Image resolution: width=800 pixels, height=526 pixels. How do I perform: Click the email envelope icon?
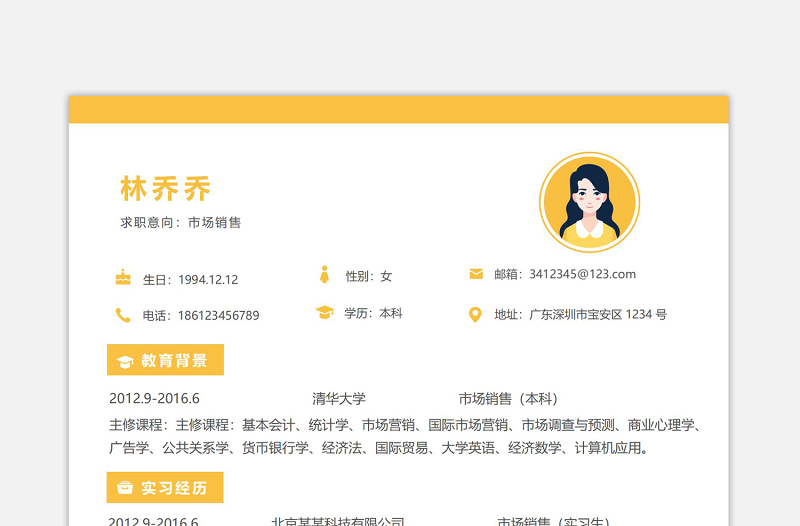476,274
